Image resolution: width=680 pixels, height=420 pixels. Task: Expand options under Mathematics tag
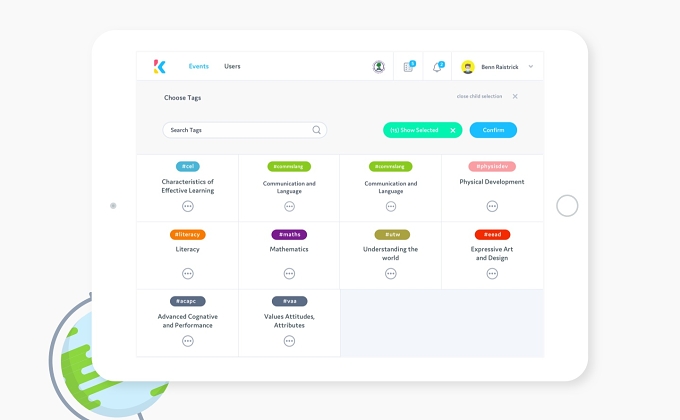coord(289,273)
